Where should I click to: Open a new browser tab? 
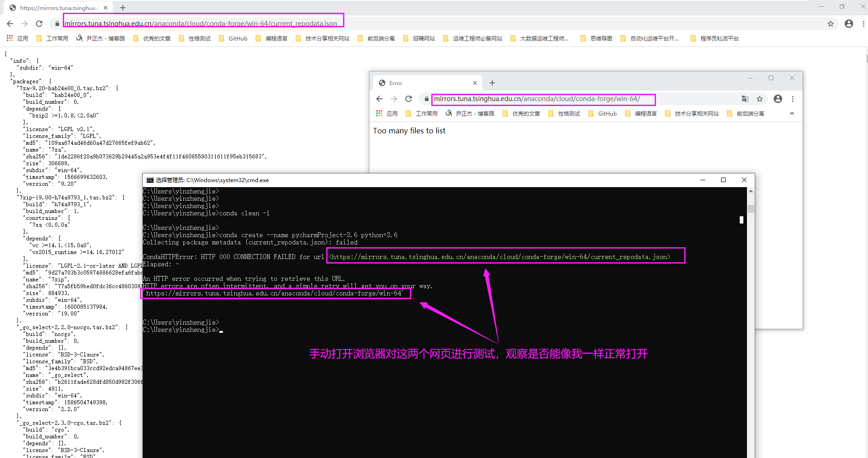pyautogui.click(x=122, y=7)
